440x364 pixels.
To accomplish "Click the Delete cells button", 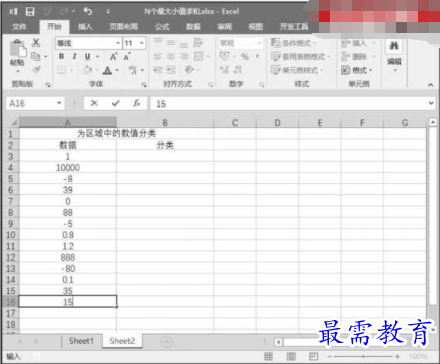I will pyautogui.click(x=358, y=57).
